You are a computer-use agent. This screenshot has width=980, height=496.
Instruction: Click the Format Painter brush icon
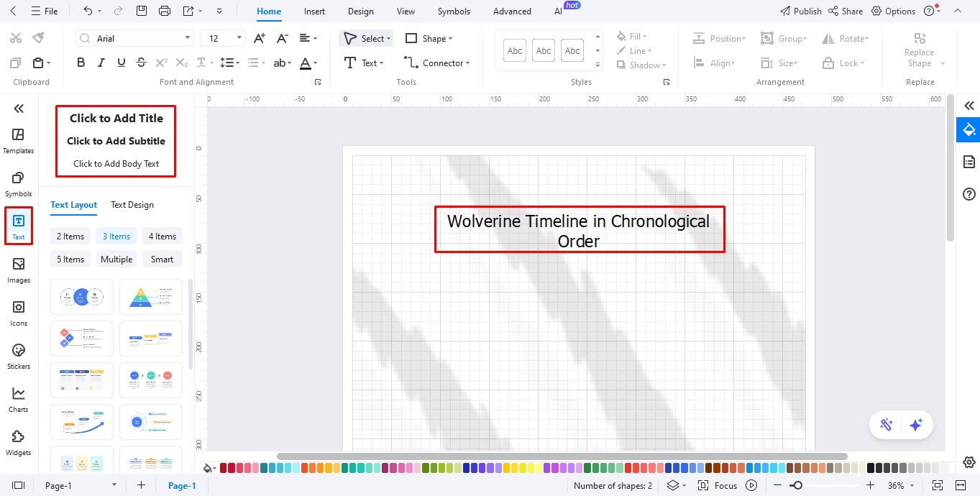pos(38,38)
